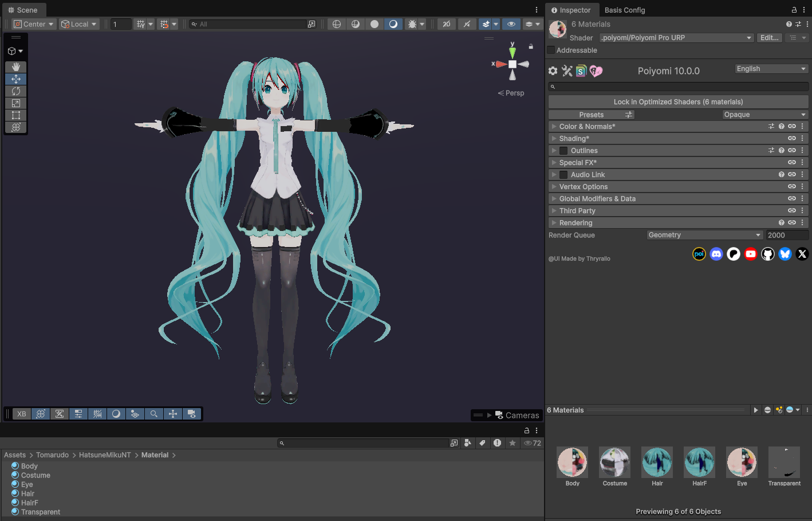Check the Addressable checkbox

click(551, 50)
